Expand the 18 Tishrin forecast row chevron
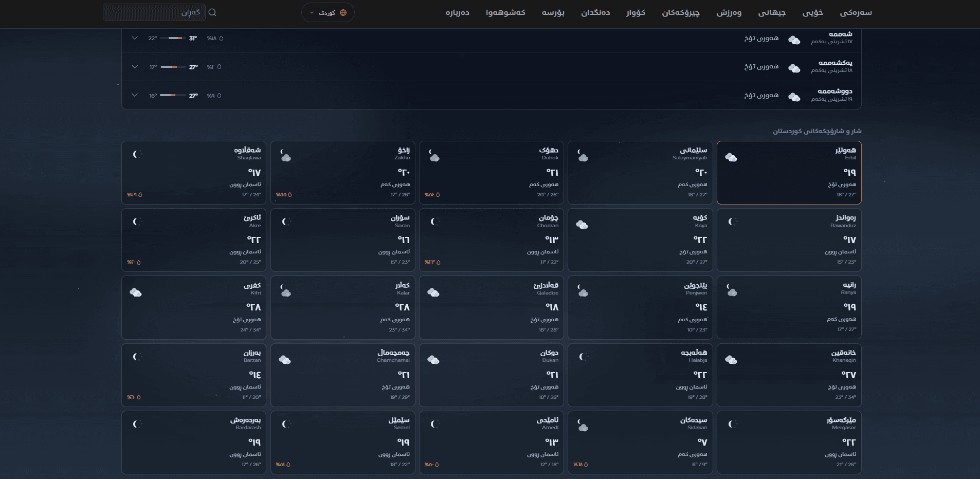Screen dimensions: 980x479 pos(135,67)
